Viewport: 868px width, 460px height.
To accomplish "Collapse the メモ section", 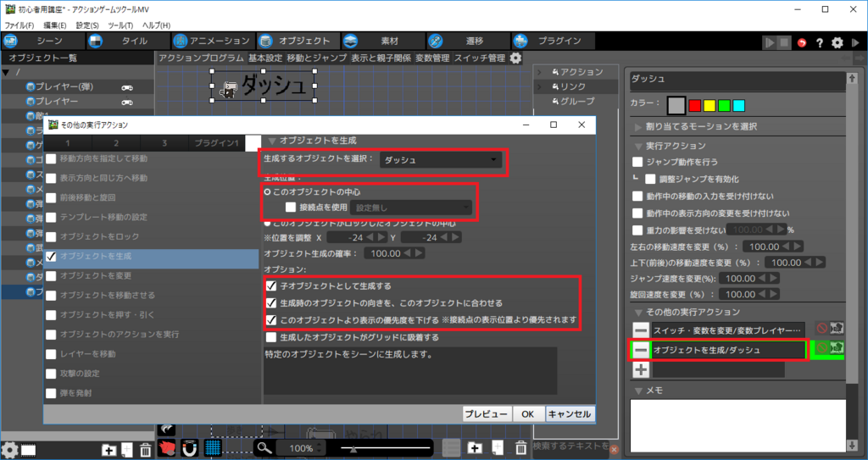I will pyautogui.click(x=639, y=391).
